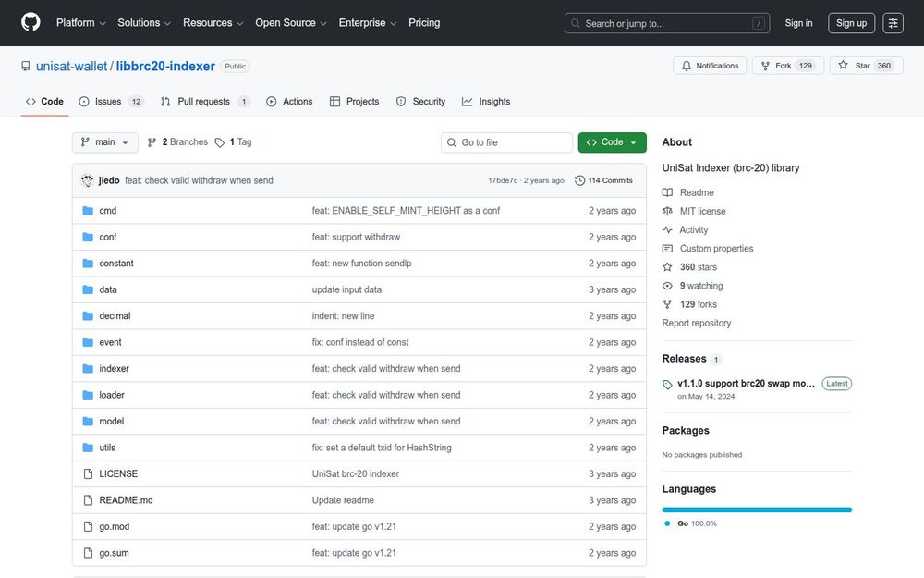Open the unisat-wallet owner link

71,66
